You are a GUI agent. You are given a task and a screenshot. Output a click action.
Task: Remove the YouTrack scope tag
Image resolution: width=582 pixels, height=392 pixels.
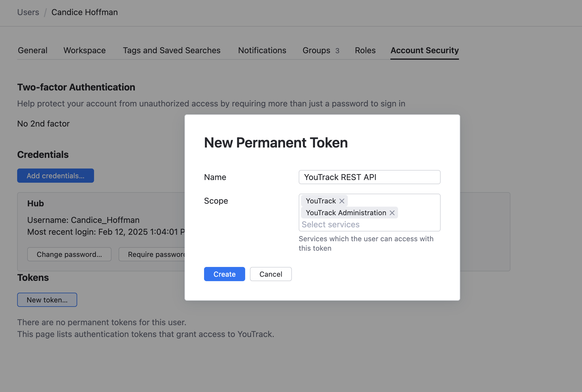pos(342,201)
